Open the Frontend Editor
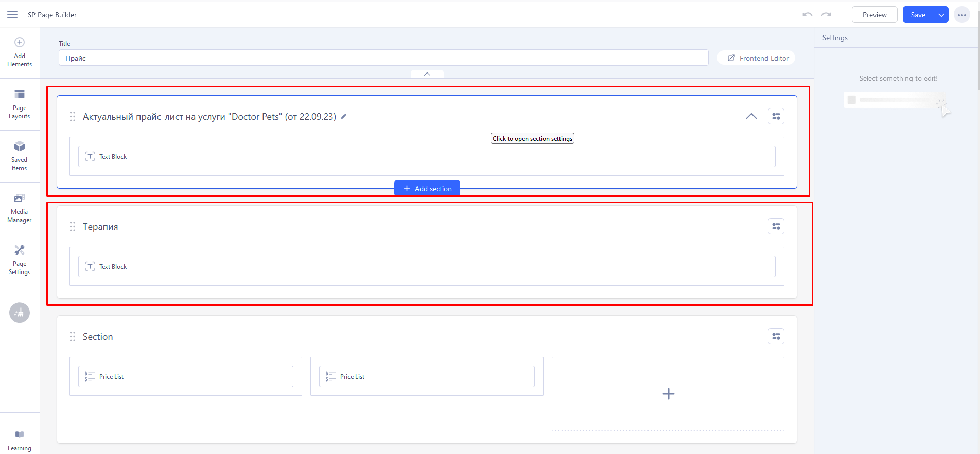Screen dimensions: 980x454 point(757,58)
